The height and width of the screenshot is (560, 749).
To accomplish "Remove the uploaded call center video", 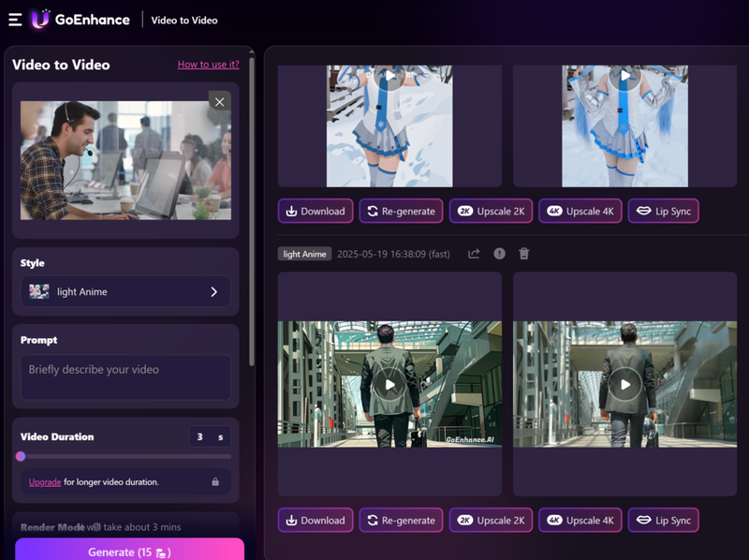I will coord(219,102).
